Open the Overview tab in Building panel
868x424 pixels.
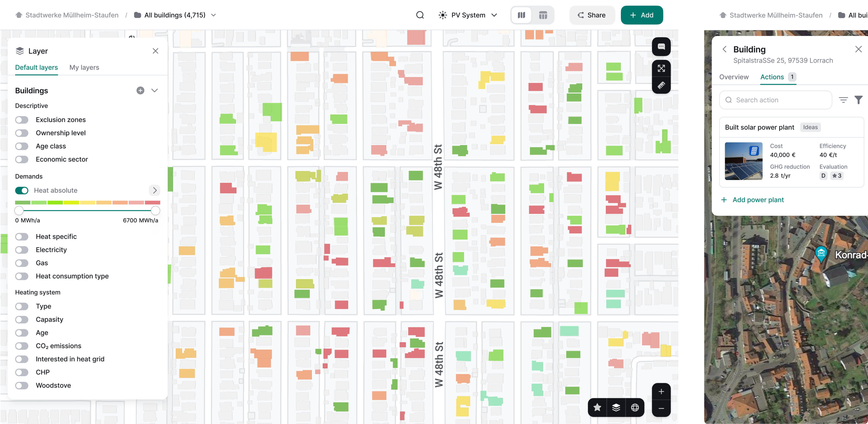tap(734, 77)
